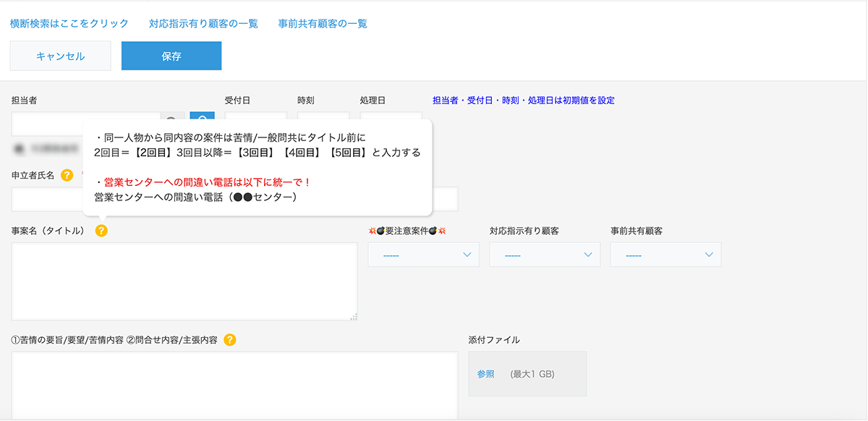Go to 対応指示有り顧客の一覧 link
Screen dimensions: 868x421
pos(203,24)
